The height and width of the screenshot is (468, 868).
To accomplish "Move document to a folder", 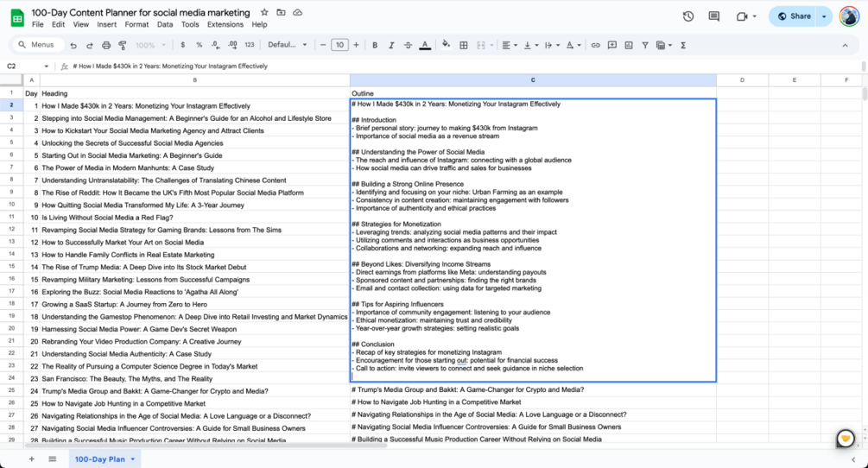I will (282, 12).
